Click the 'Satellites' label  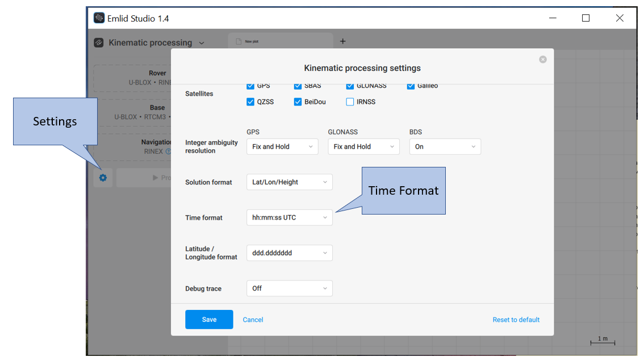tap(199, 94)
